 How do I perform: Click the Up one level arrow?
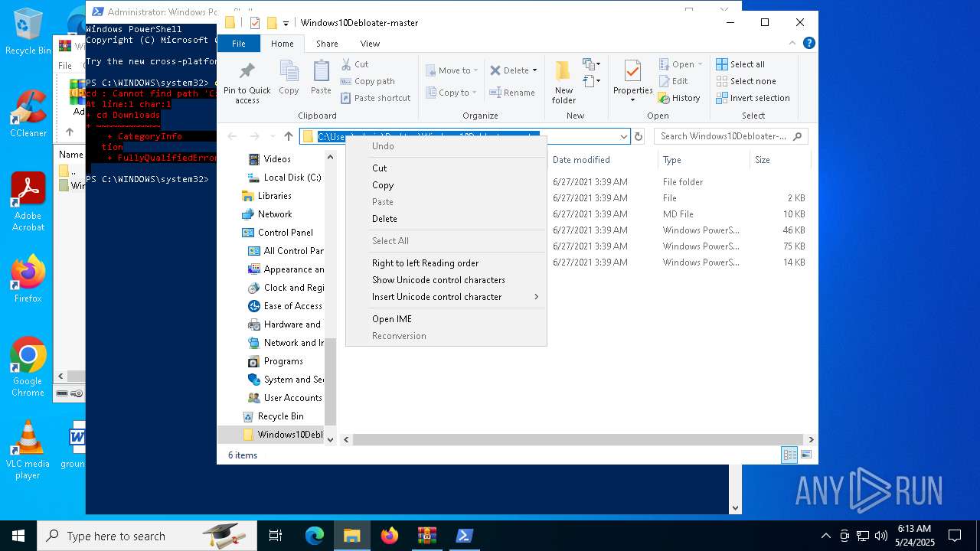pos(289,136)
